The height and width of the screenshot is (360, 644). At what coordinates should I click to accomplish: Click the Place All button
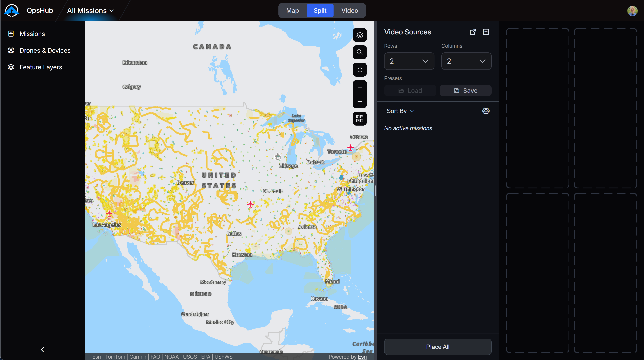438,347
